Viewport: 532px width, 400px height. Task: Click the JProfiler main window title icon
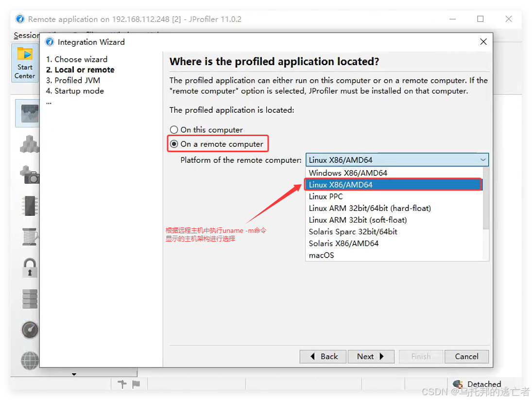click(x=20, y=19)
